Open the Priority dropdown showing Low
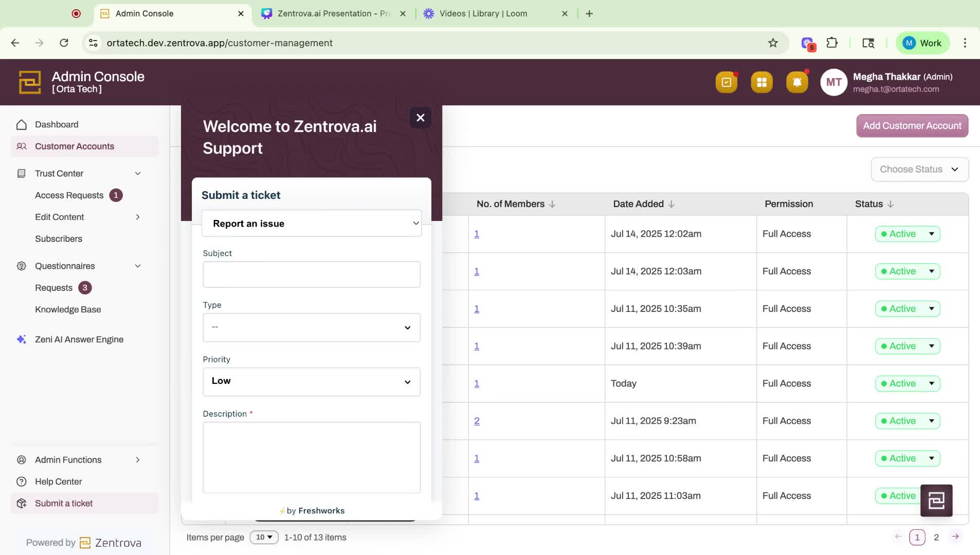The width and height of the screenshot is (980, 555). coord(312,381)
